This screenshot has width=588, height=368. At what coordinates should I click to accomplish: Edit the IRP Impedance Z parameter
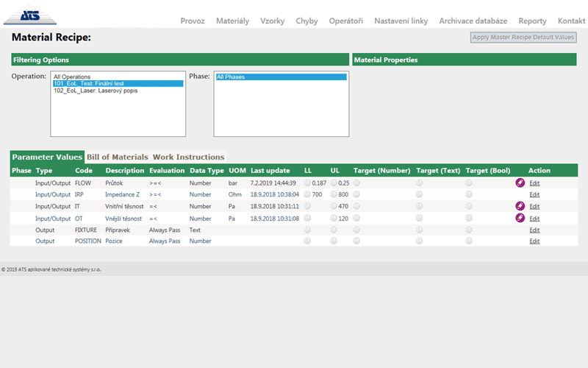point(534,194)
